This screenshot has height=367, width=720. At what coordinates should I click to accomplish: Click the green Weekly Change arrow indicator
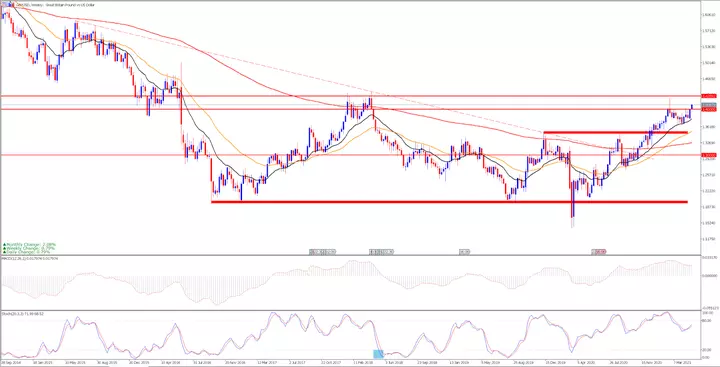tap(5, 248)
